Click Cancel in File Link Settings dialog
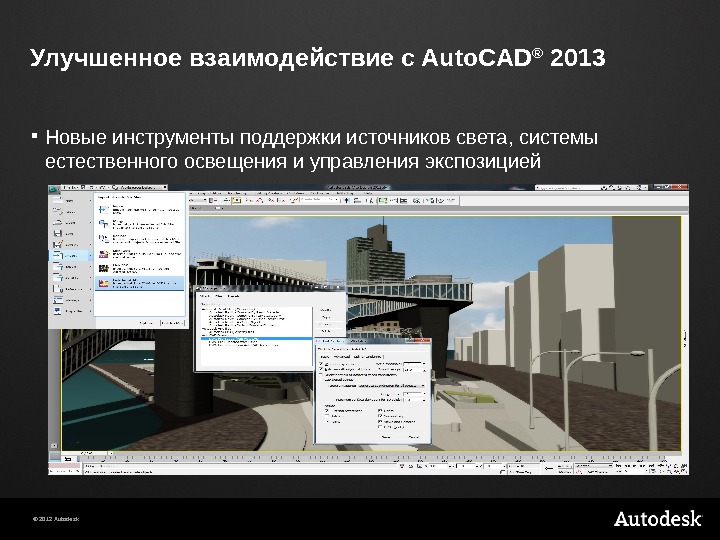720x540 pixels. [x=413, y=437]
